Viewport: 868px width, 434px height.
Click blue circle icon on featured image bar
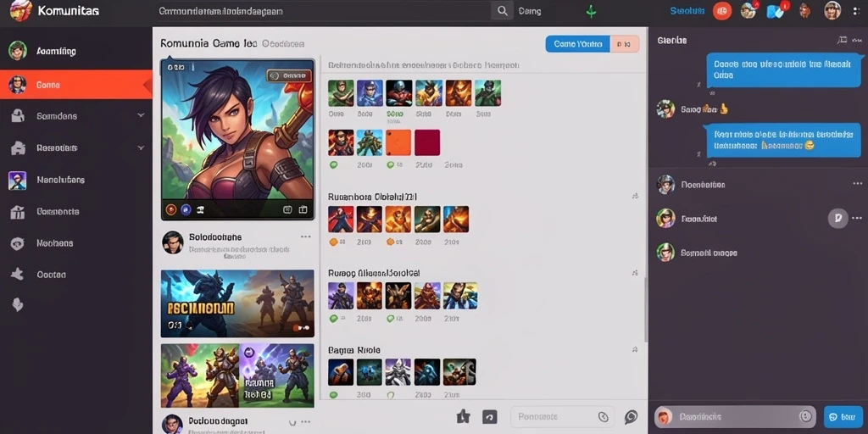[186, 210]
